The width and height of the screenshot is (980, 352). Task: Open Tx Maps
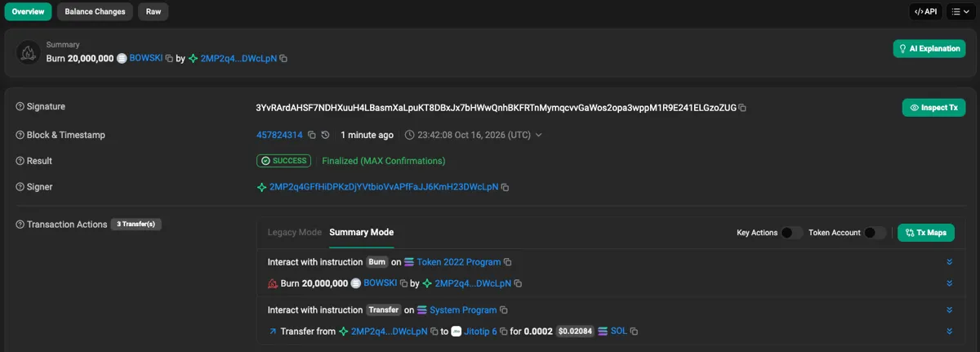click(926, 233)
